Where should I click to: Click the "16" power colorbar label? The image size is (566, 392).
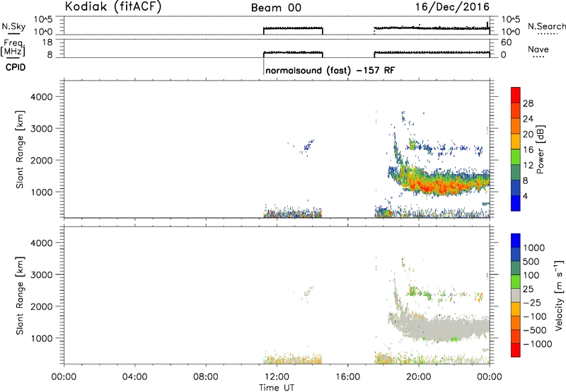click(528, 150)
